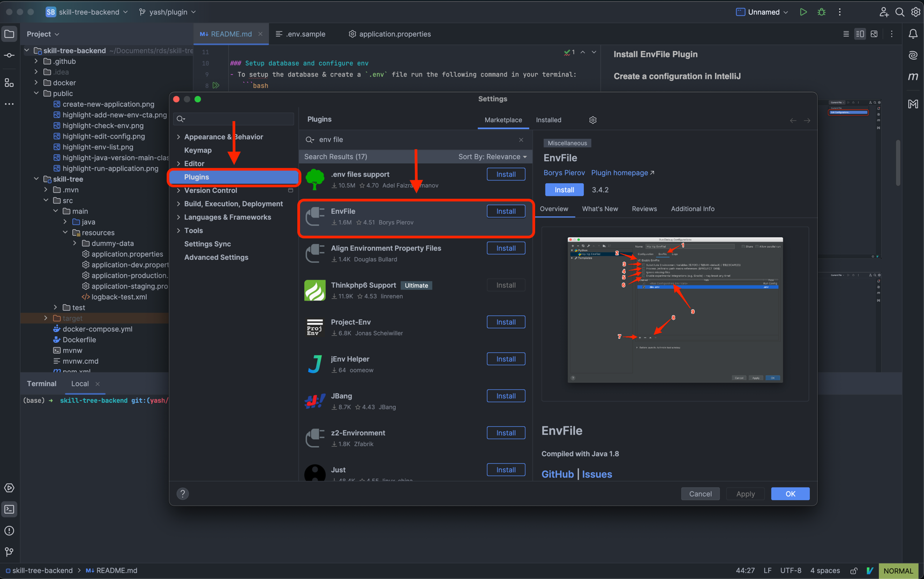Screen dimensions: 924x579
Task: Open the Project tool window icon
Action: pyautogui.click(x=10, y=34)
